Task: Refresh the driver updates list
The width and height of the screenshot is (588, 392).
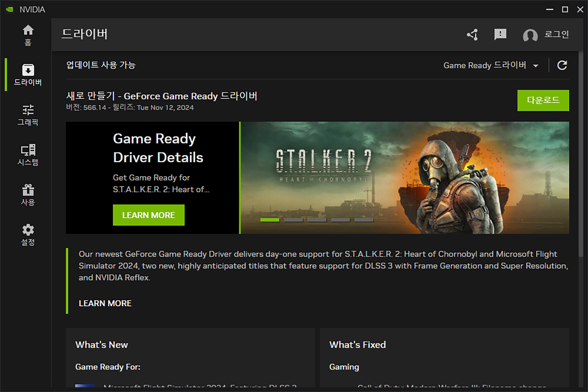Action: (562, 65)
